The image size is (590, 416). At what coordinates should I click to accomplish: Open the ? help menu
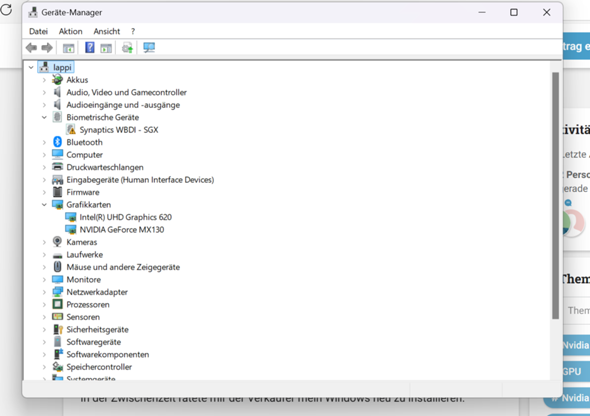coord(133,31)
